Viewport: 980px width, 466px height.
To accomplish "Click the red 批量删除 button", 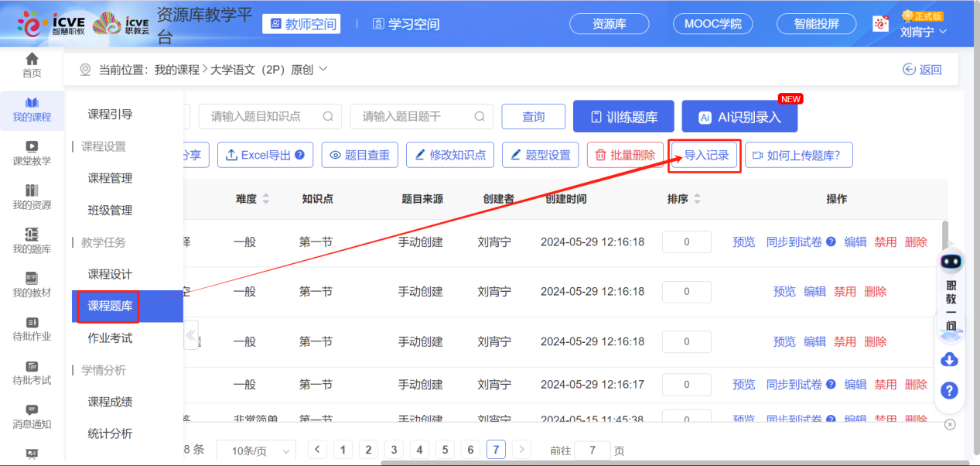I will 624,155.
